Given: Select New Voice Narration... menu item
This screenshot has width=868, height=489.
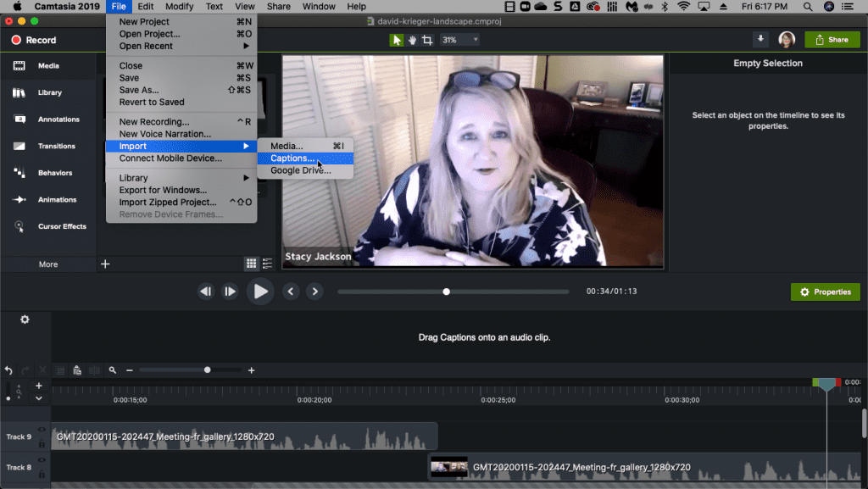Looking at the screenshot, I should click(181, 134).
